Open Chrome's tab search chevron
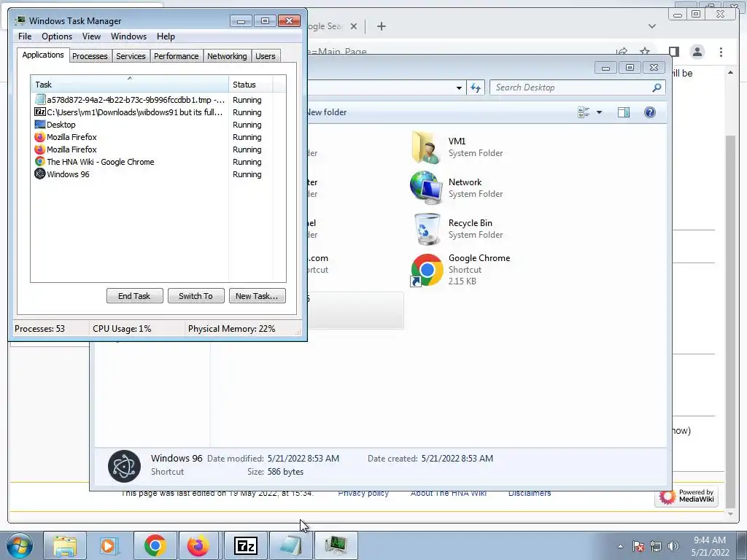747x560 pixels. tap(652, 26)
